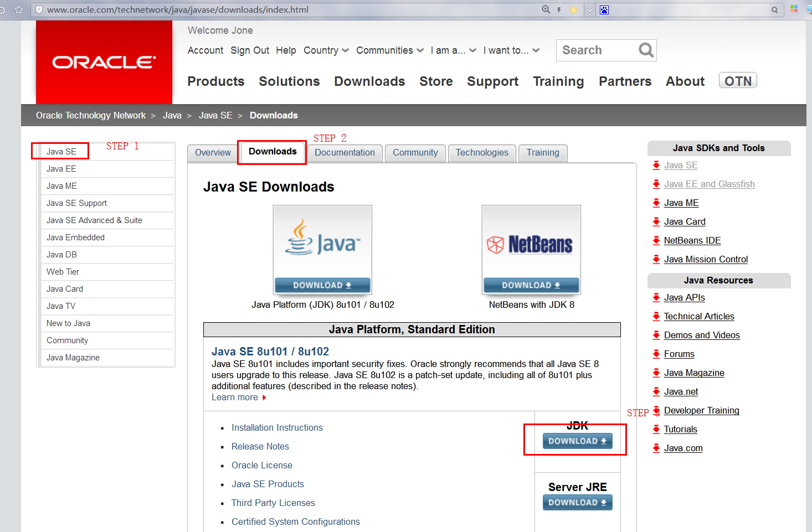The image size is (812, 532).
Task: Click the Oracle logo
Action: (104, 62)
